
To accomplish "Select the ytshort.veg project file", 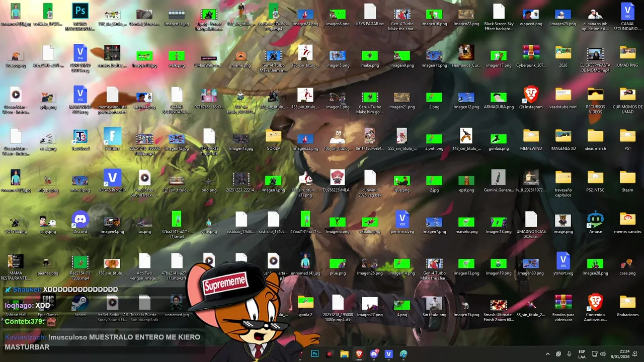I will pos(563,264).
